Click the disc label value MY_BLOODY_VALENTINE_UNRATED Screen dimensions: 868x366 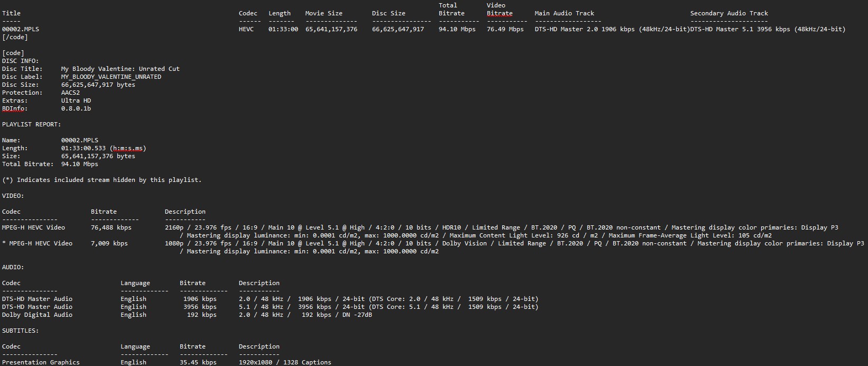pyautogui.click(x=111, y=77)
